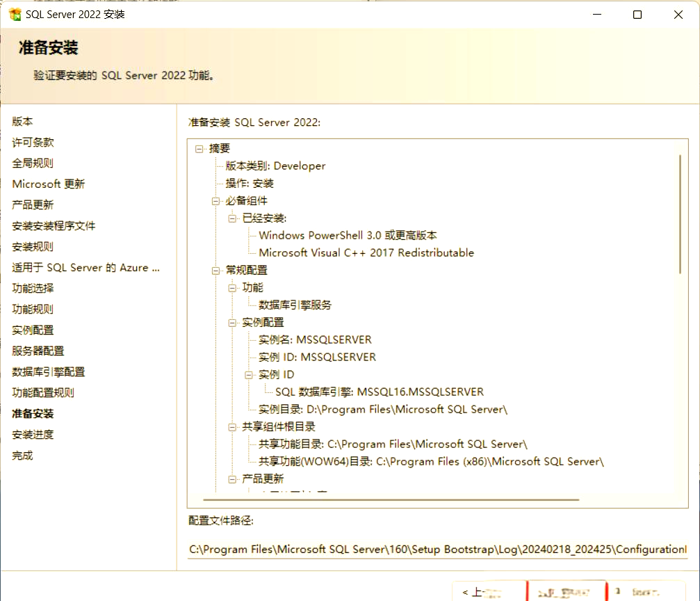Select the 版本 step in the sidebar

point(22,121)
